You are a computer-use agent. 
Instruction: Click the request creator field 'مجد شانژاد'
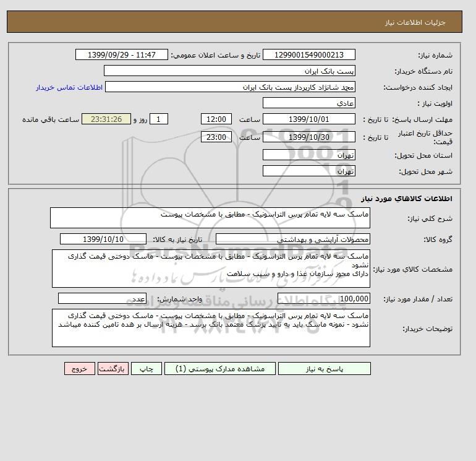tap(230, 87)
